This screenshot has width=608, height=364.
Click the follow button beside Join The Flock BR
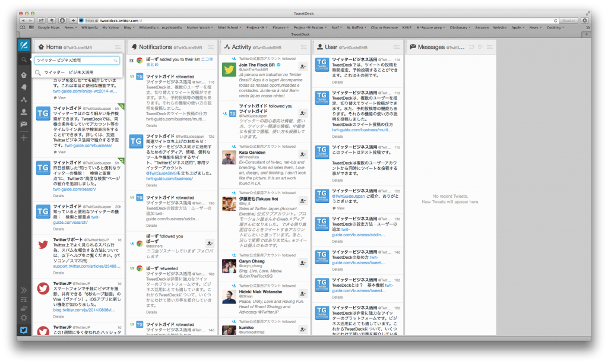(302, 67)
